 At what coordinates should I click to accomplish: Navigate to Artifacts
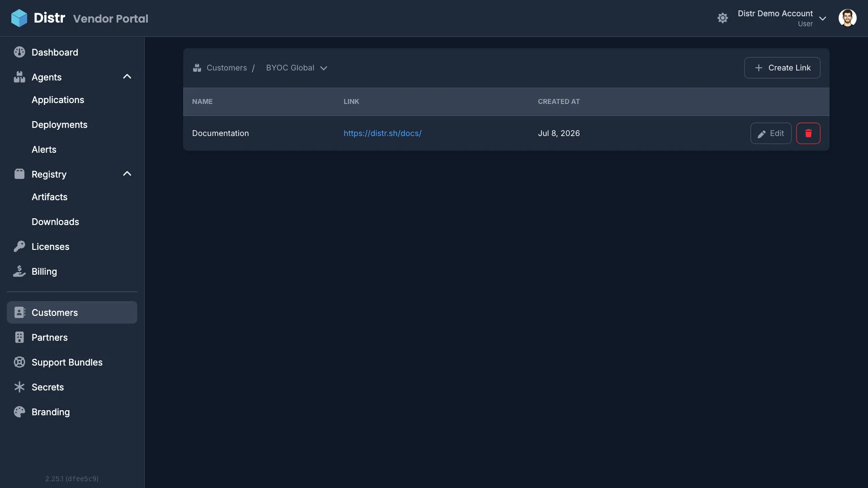49,197
